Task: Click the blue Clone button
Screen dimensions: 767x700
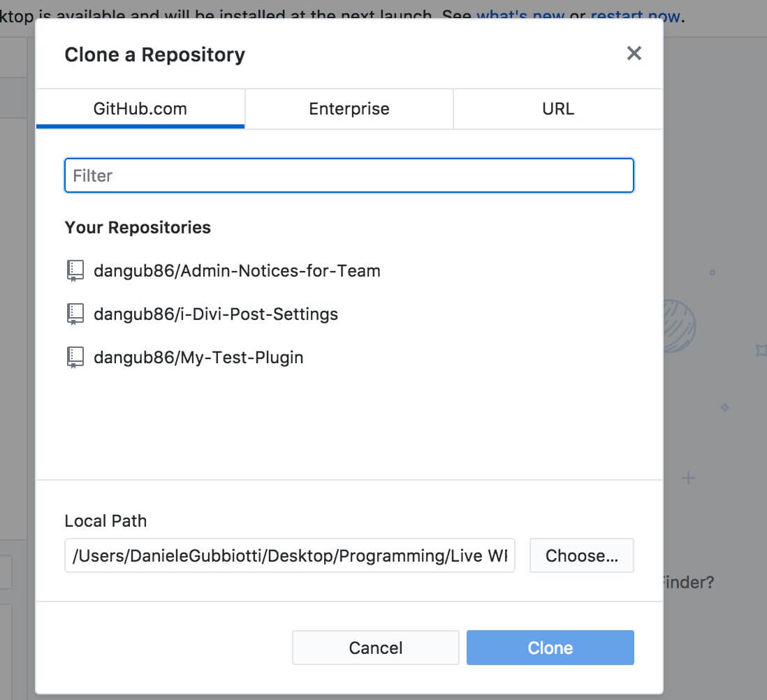Action: pos(550,648)
